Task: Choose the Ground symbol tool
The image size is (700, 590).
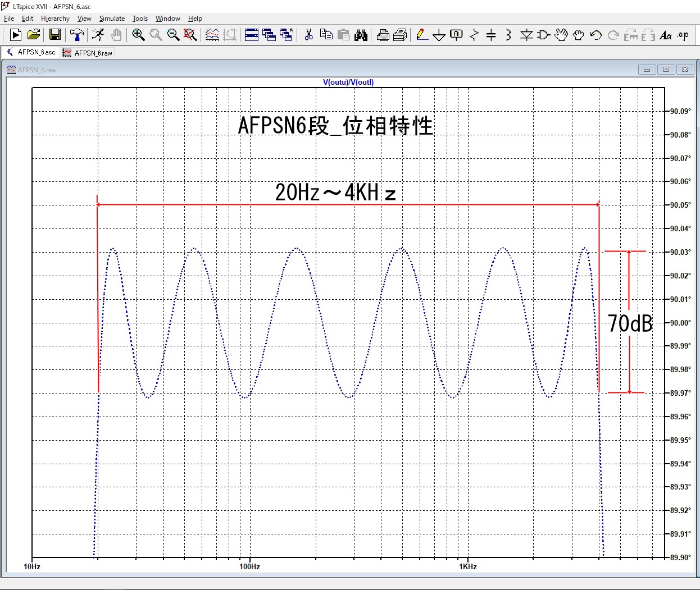Action: pos(439,35)
